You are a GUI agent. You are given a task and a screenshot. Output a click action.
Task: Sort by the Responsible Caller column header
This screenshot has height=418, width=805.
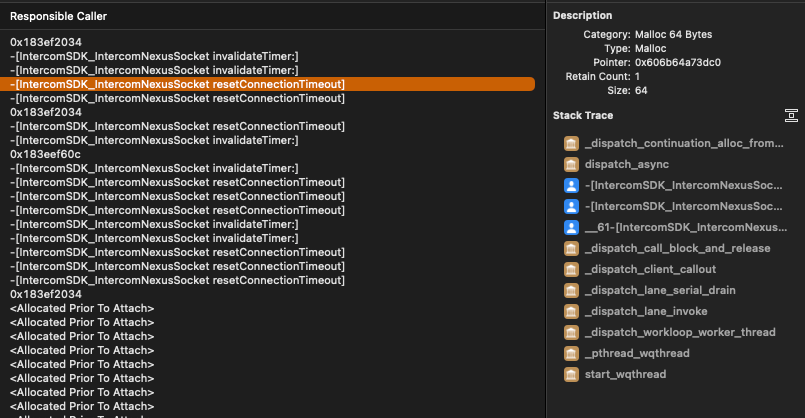(59, 16)
